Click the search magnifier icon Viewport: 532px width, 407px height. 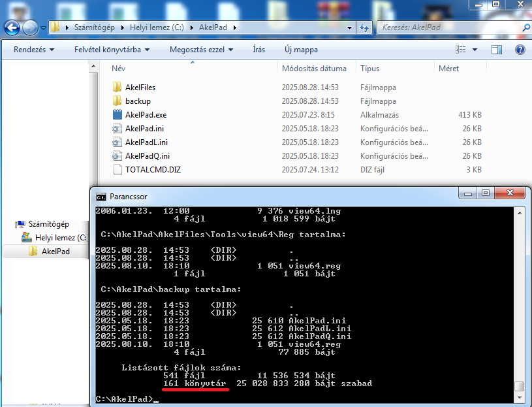(526, 27)
